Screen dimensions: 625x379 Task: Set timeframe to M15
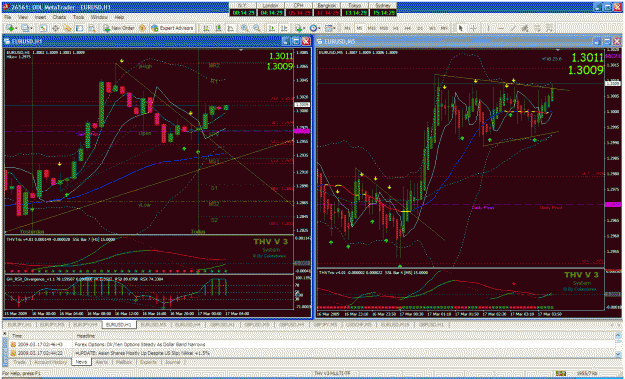coord(371,28)
